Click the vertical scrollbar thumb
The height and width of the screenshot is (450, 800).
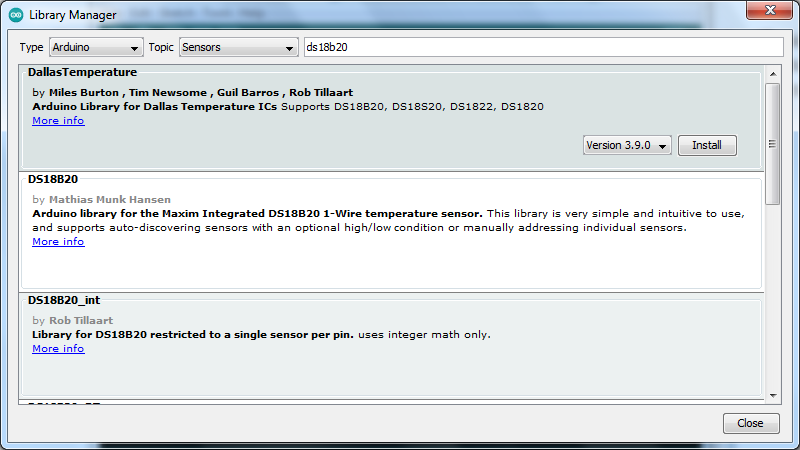[773, 144]
